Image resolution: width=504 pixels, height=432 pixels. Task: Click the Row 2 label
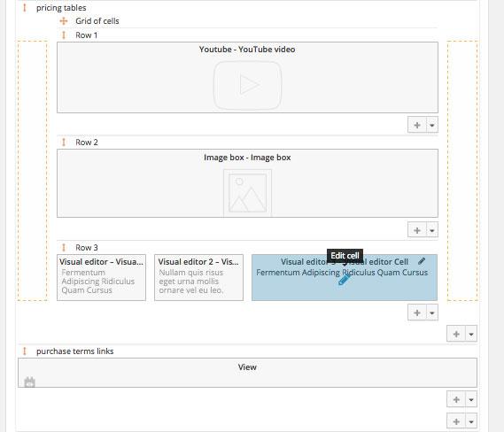click(x=87, y=142)
